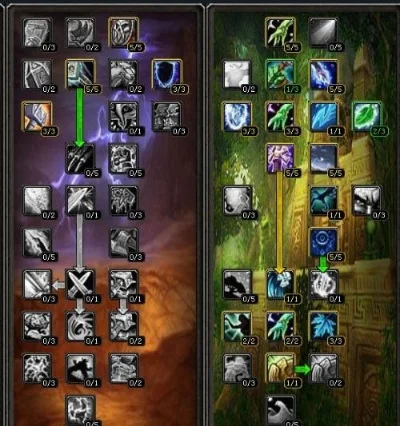Click the blue maple leaf talent showing 3/3
Image resolution: width=400 pixels, height=426 pixels.
[x=323, y=326]
